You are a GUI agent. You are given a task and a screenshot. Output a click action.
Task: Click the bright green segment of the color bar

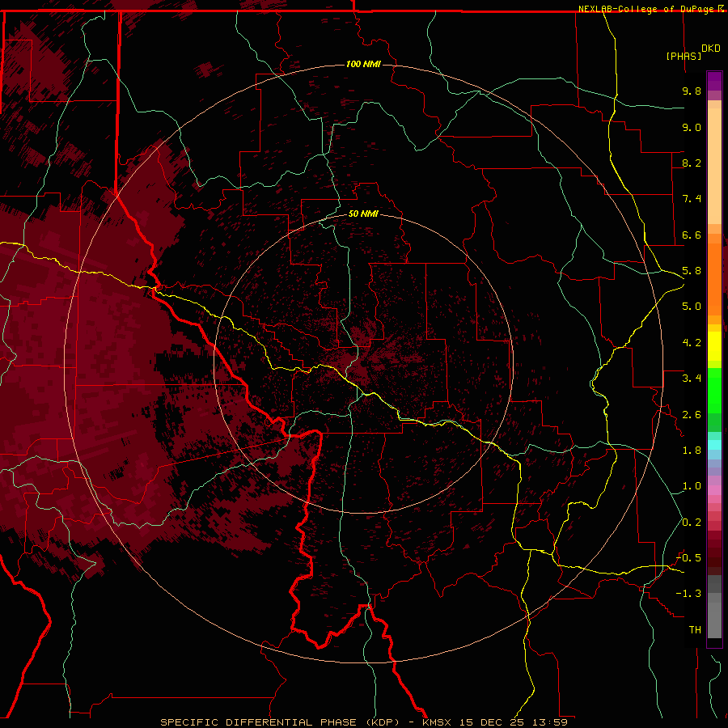[714, 391]
